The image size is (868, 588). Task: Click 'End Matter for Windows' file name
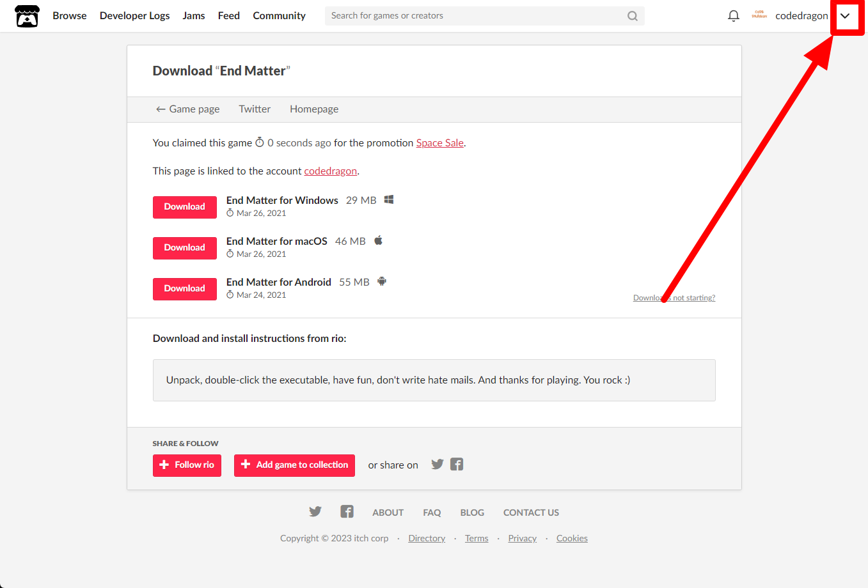click(x=282, y=201)
